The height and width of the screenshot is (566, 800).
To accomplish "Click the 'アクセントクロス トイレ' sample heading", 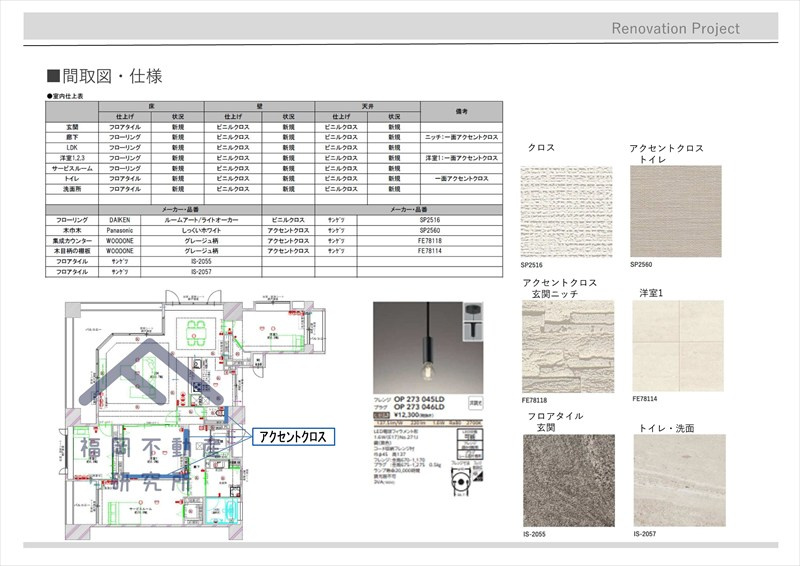I will click(x=666, y=154).
